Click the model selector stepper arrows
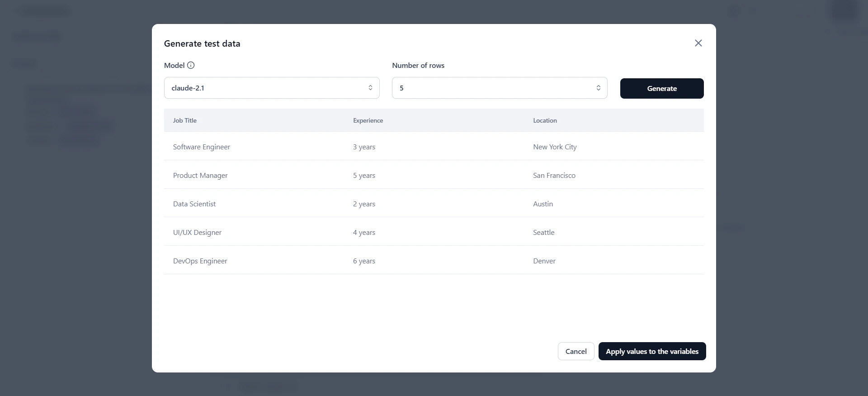This screenshot has height=396, width=868. pyautogui.click(x=371, y=88)
